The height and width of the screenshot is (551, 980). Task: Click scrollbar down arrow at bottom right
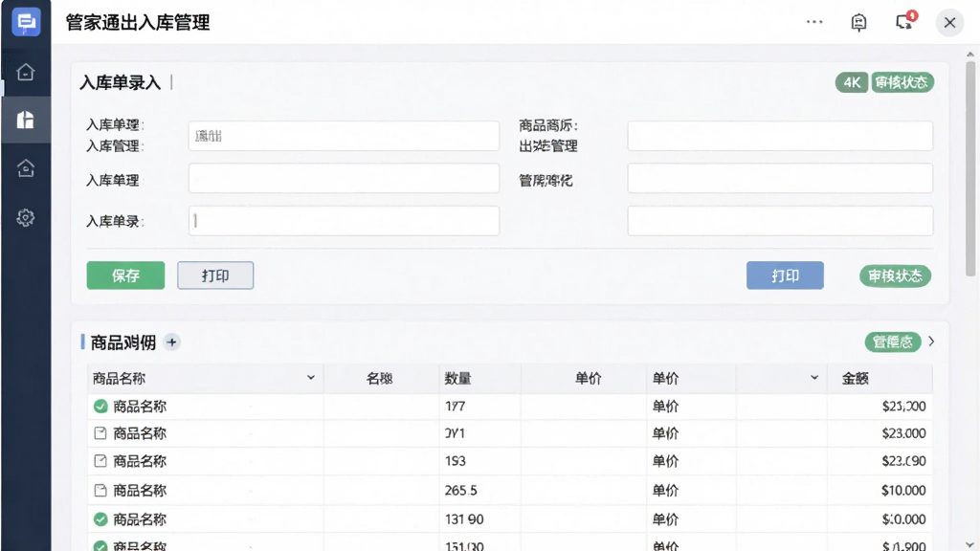pos(970,544)
